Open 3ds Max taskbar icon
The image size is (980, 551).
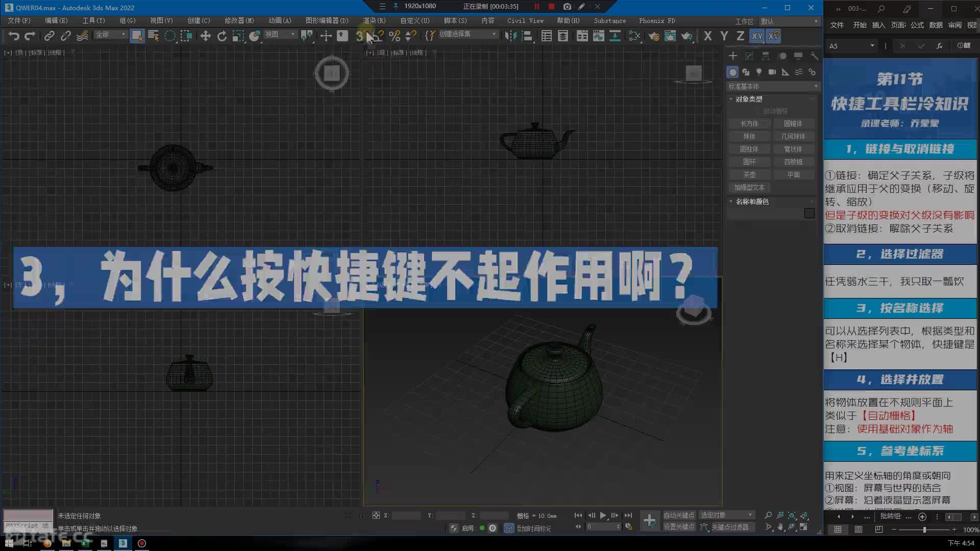pos(123,543)
